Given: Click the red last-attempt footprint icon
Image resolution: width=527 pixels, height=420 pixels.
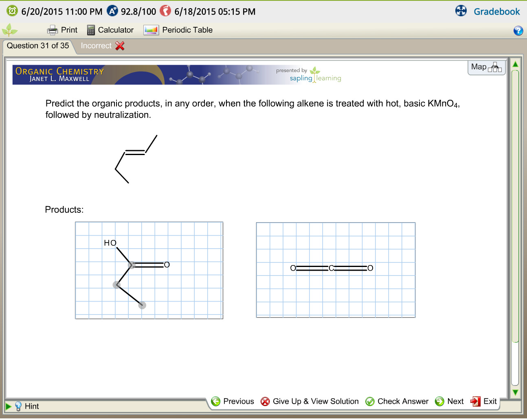Looking at the screenshot, I should point(165,11).
